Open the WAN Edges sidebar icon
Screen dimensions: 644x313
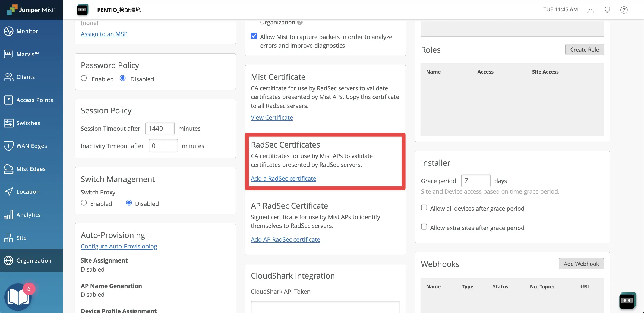8,146
